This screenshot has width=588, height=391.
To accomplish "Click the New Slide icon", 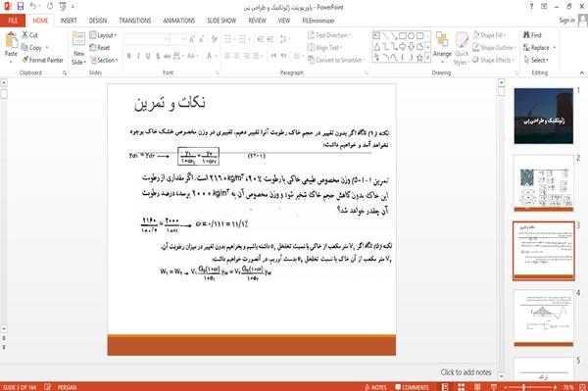I will pos(78,40).
